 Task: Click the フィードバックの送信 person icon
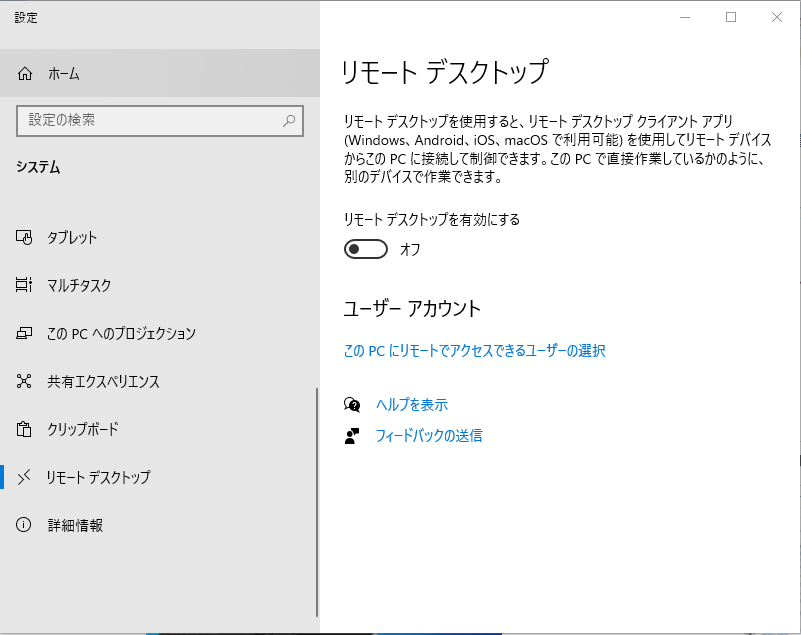(352, 436)
